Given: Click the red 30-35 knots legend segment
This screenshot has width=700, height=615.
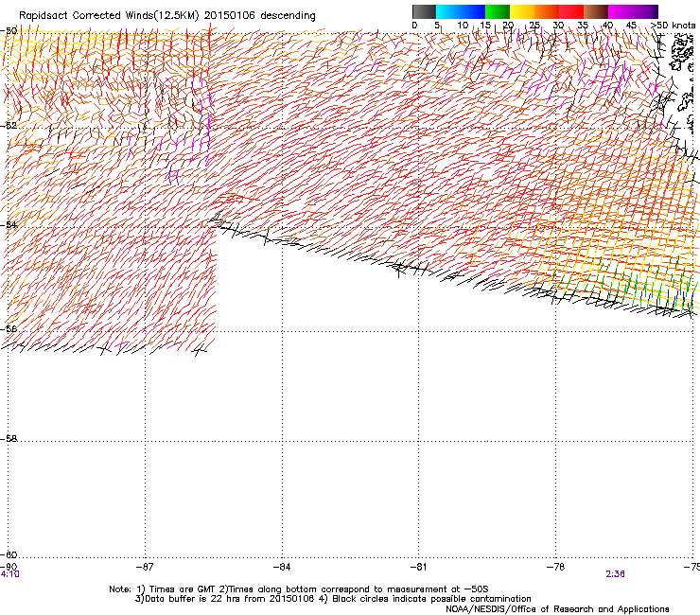Looking at the screenshot, I should pos(571,11).
